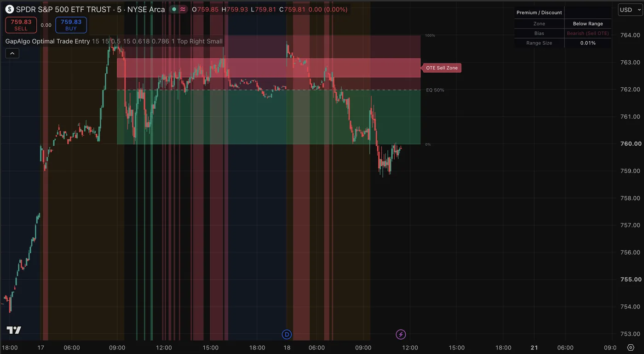Click the Below Range table cell
This screenshot has width=644, height=354.
[x=588, y=23]
